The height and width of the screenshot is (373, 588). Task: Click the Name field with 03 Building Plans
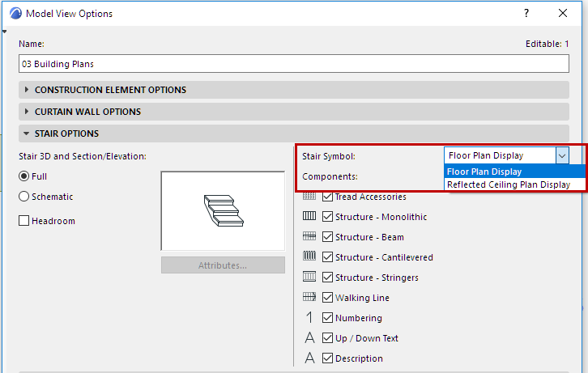(293, 63)
